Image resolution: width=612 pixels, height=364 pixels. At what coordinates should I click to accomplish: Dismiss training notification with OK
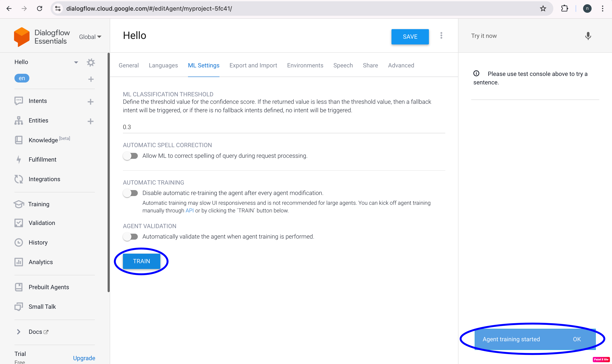(x=577, y=339)
